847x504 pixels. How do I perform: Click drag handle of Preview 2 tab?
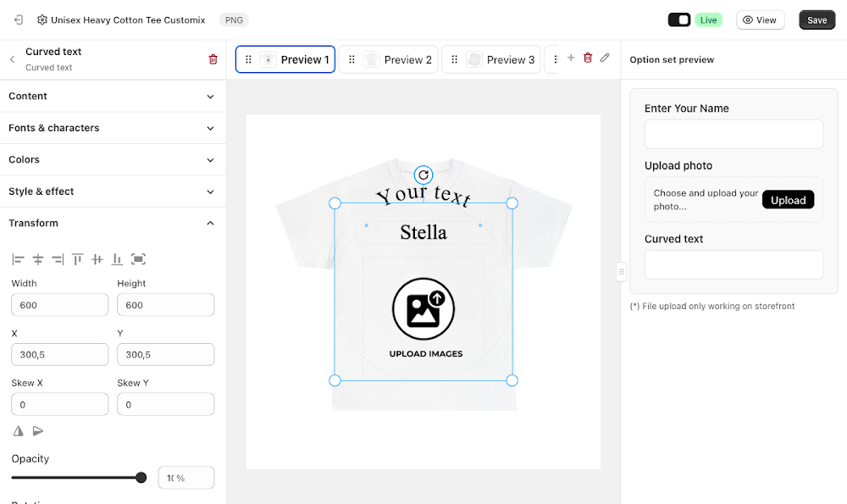[352, 59]
